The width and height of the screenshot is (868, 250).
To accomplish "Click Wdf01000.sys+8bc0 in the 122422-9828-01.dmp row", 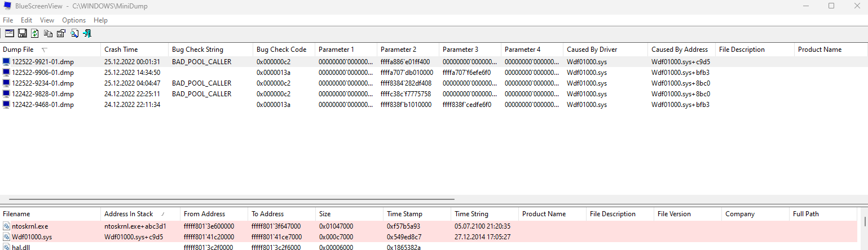I will pyautogui.click(x=681, y=94).
